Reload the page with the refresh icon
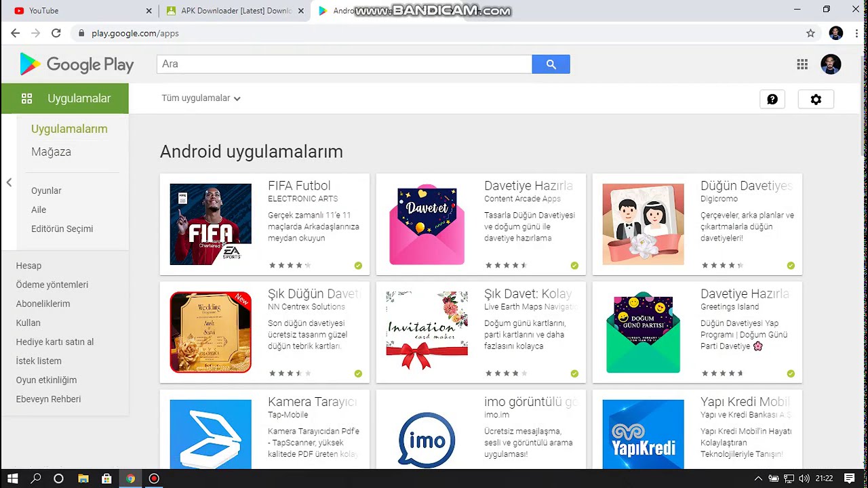Image resolution: width=868 pixels, height=488 pixels. click(56, 33)
